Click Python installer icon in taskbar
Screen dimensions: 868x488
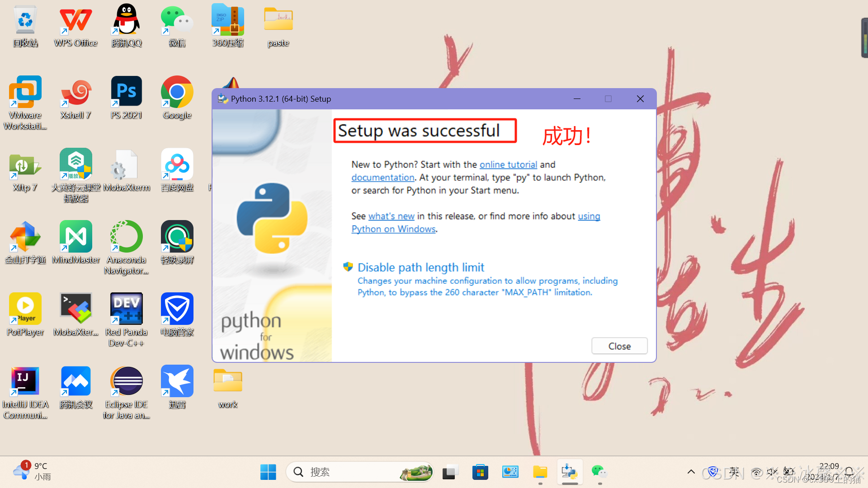click(569, 472)
